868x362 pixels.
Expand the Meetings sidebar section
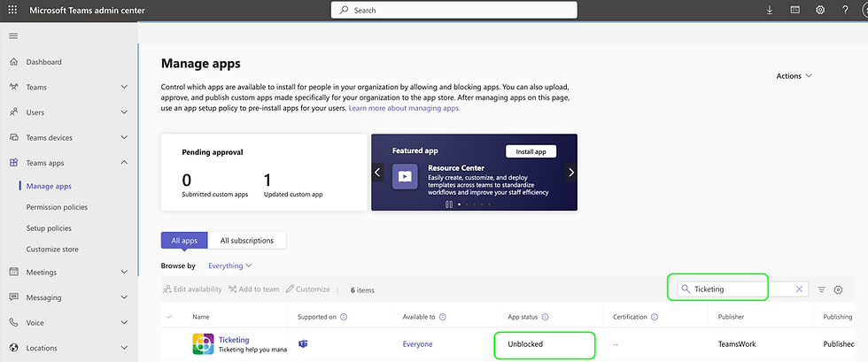tap(124, 272)
